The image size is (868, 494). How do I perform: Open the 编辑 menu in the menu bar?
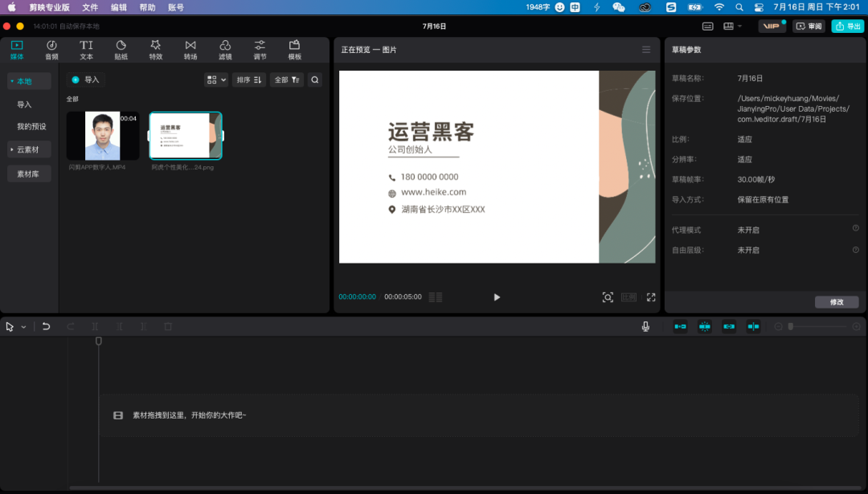(120, 6)
